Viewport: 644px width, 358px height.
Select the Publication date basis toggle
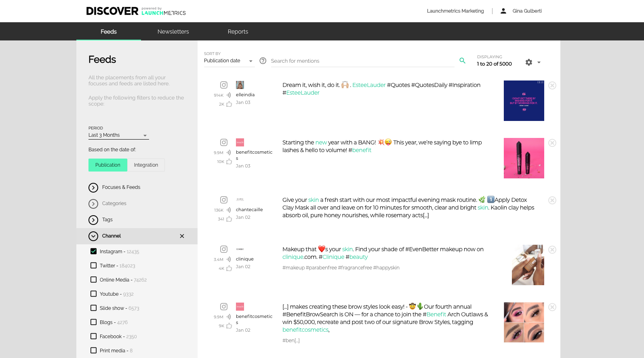pos(108,165)
